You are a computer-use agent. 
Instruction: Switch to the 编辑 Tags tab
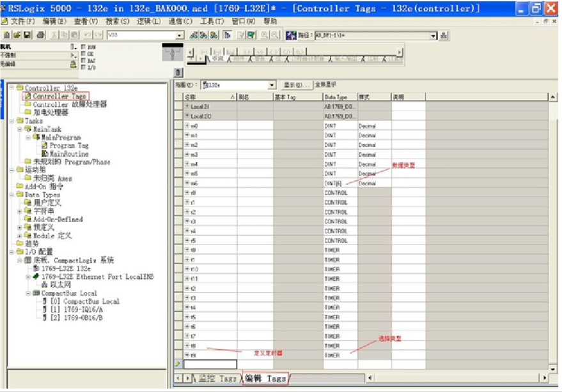pos(265,379)
